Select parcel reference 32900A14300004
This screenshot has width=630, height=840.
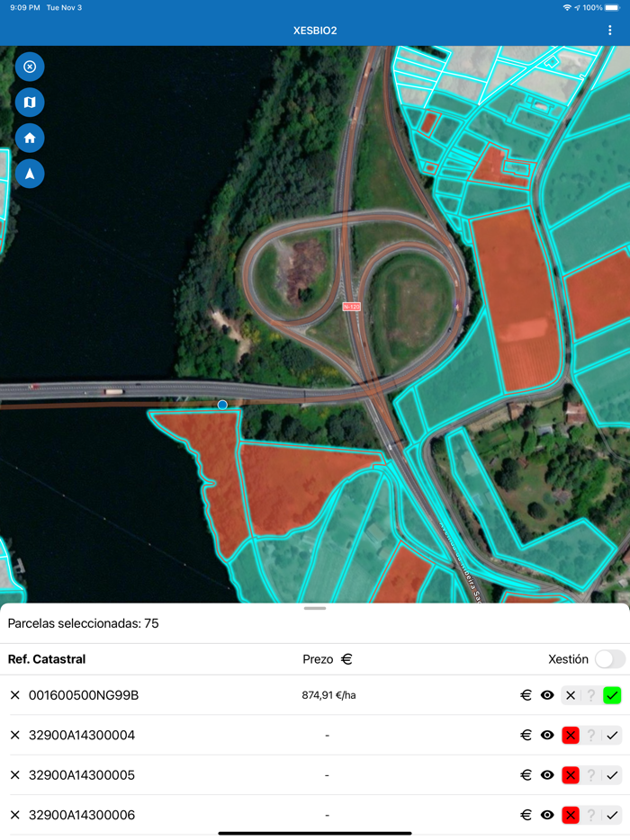pyautogui.click(x=82, y=735)
